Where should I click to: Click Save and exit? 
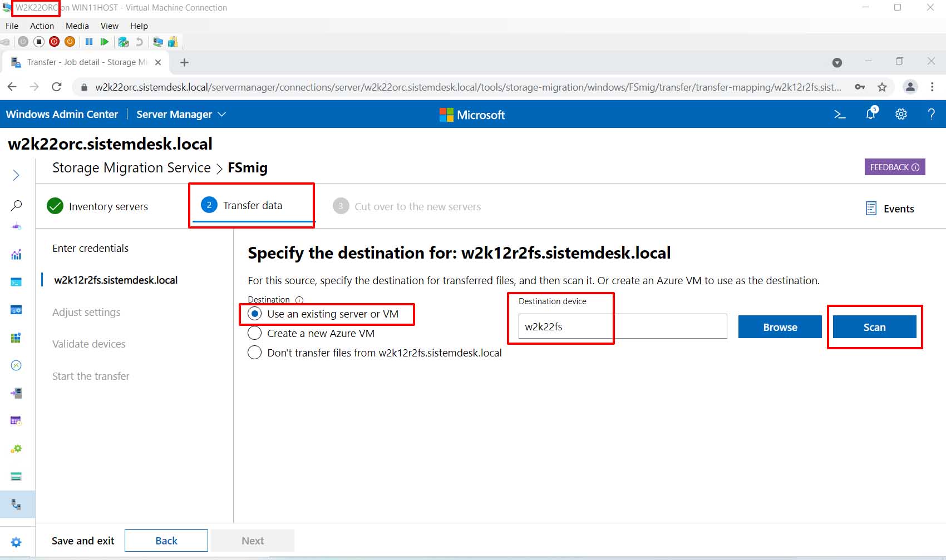[83, 541]
